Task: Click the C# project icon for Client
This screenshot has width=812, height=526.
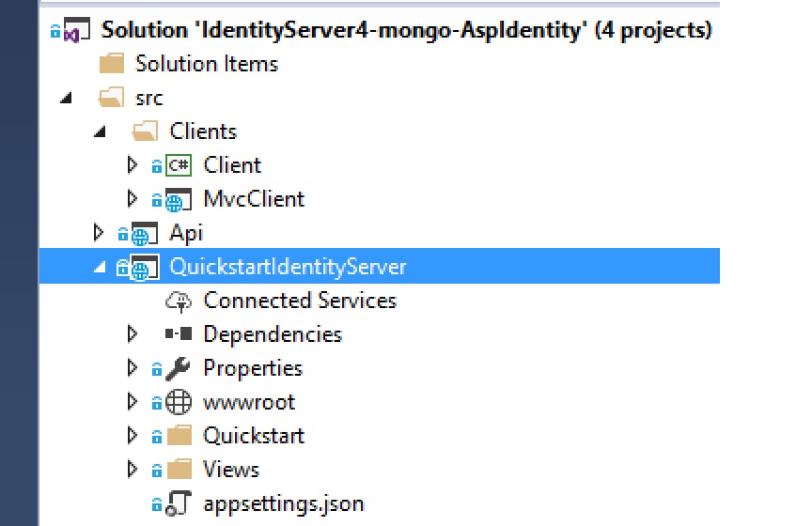Action: (x=179, y=165)
